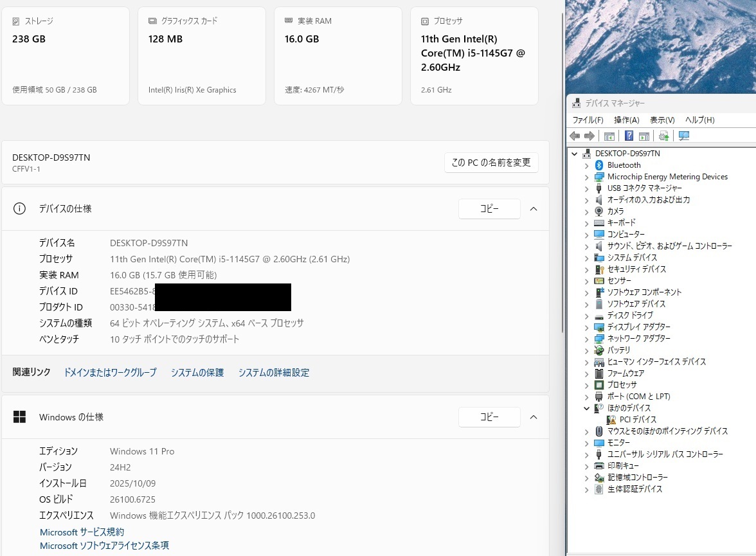Expand the システム デバイス node arrow
The width and height of the screenshot is (756, 556).
point(586,258)
